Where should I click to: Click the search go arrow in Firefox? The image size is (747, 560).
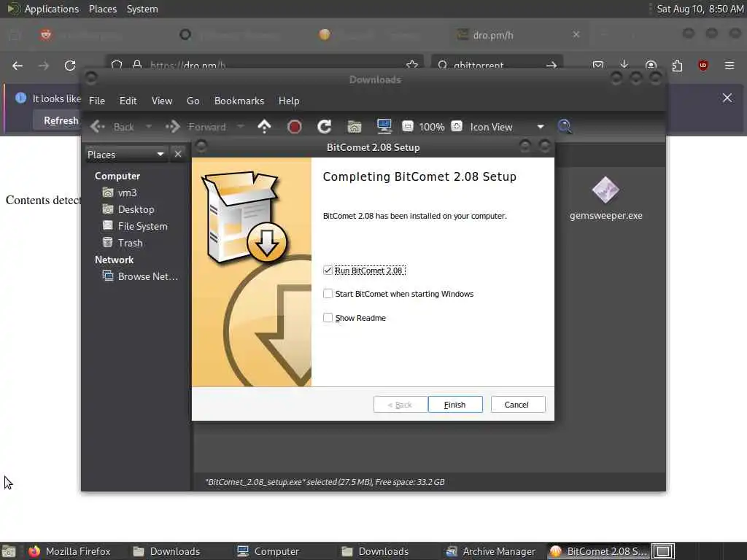551,65
